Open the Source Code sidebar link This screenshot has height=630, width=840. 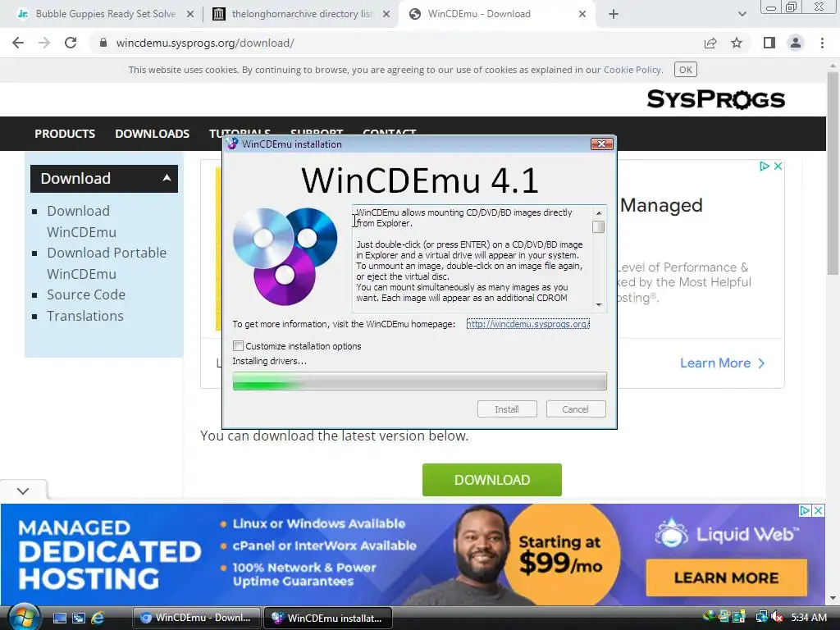point(85,294)
